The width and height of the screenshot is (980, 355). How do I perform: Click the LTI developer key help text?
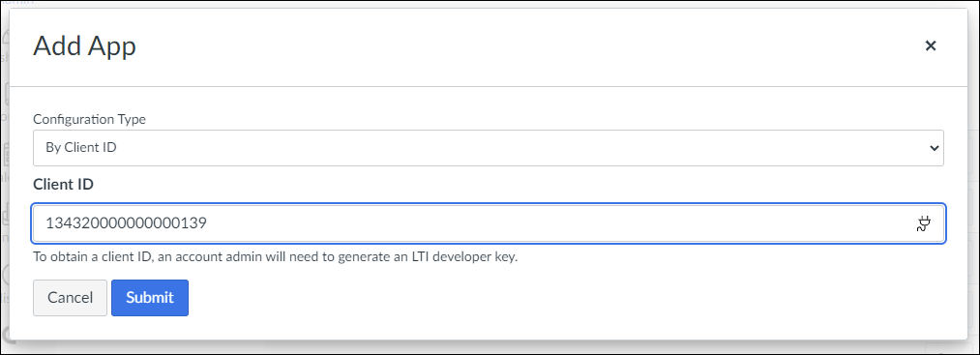pyautogui.click(x=275, y=257)
